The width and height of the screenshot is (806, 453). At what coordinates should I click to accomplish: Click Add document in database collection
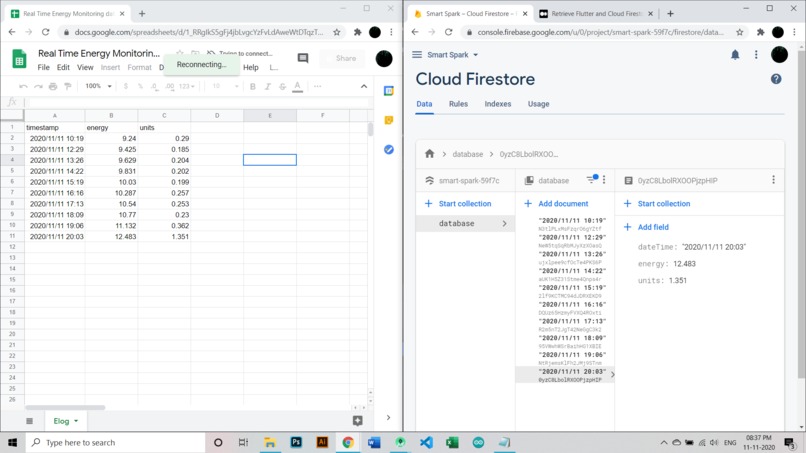pyautogui.click(x=556, y=204)
